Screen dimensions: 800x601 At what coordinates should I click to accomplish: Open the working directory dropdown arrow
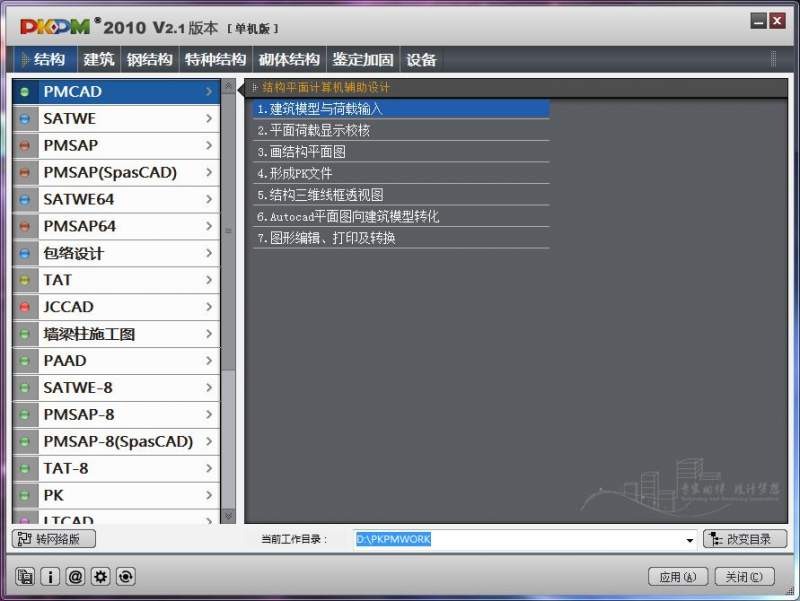click(689, 540)
